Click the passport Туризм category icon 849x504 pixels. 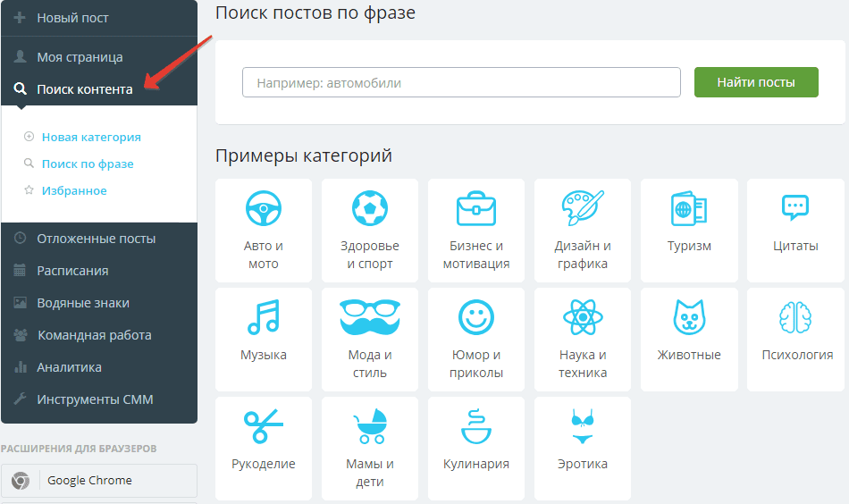click(x=689, y=210)
